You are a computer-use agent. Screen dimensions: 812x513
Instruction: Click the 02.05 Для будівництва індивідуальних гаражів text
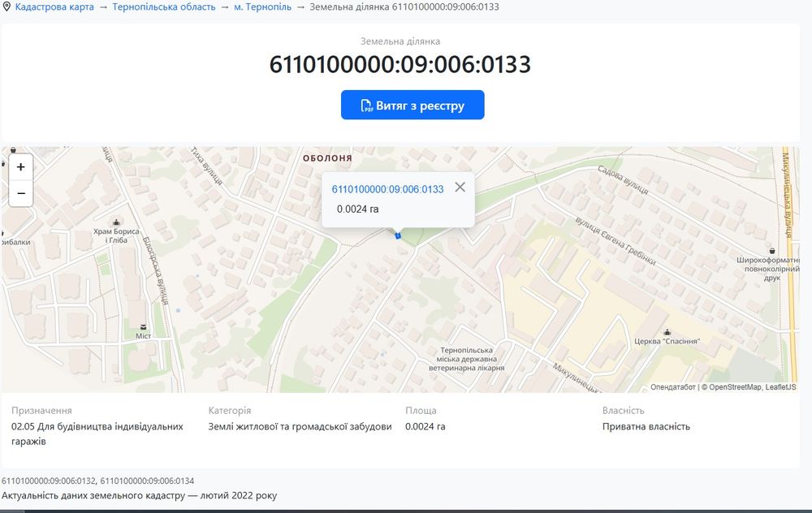(x=97, y=433)
